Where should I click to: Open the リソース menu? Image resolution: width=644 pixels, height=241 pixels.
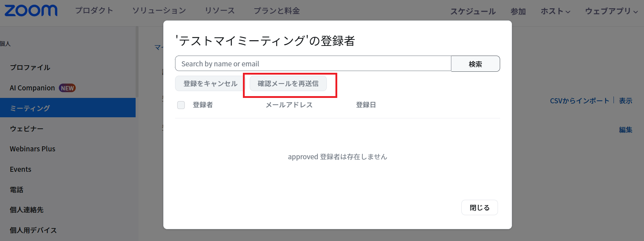click(220, 11)
